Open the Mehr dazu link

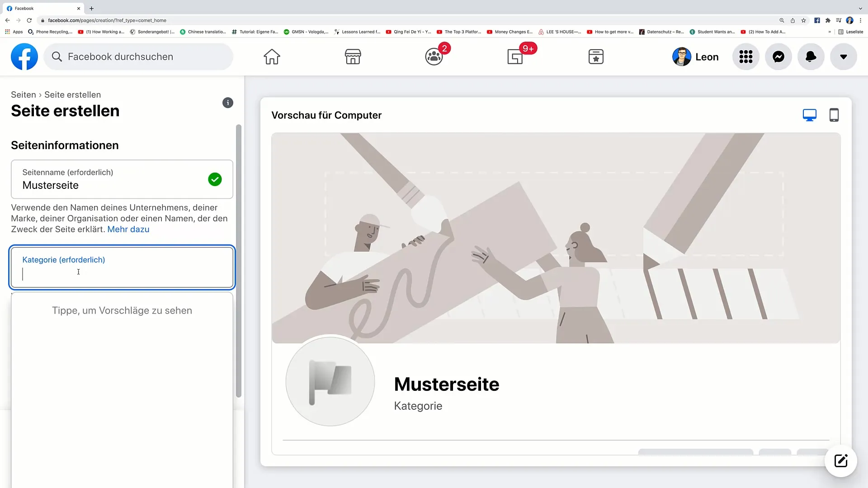coord(128,229)
